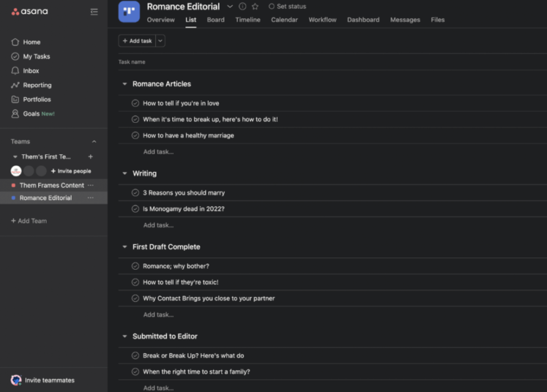This screenshot has height=392, width=547.
Task: Open Home from the sidebar
Action: pos(31,42)
